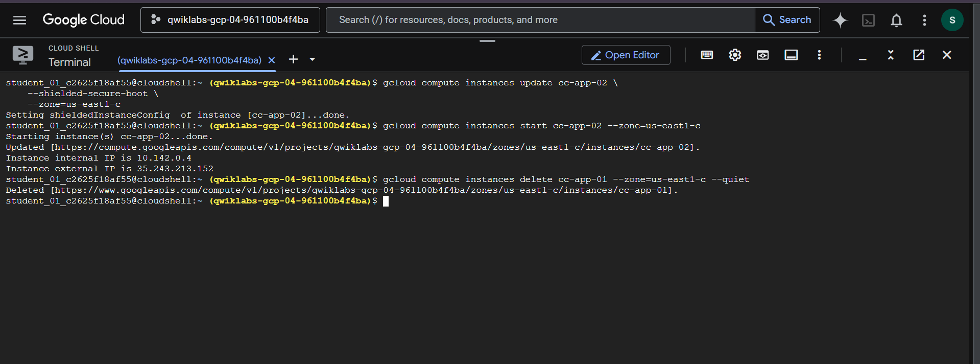Image resolution: width=980 pixels, height=364 pixels.
Task: Select the qwiklabs-gcp-04-961100b4f4ba terminal tab
Action: pos(189,60)
